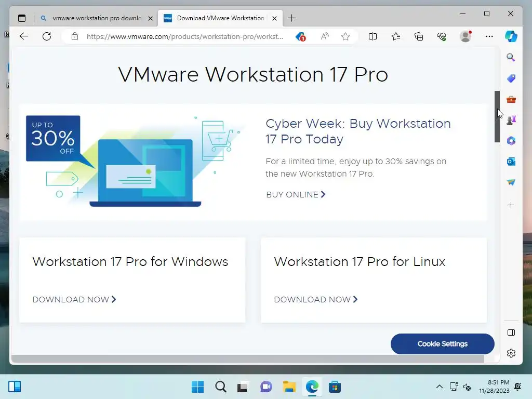The image size is (532, 399).
Task: Show hidden system tray icons
Action: pyautogui.click(x=440, y=387)
